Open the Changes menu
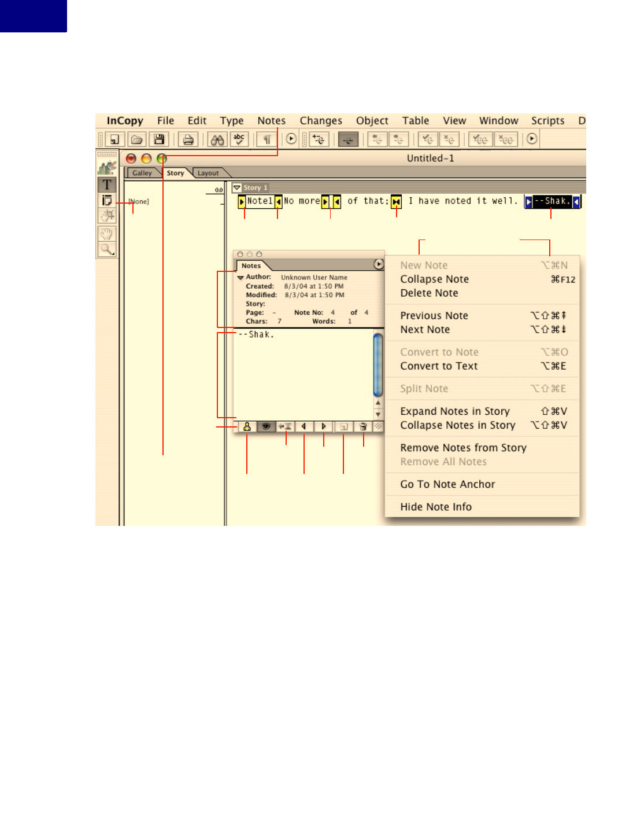Image resolution: width=644 pixels, height=818 pixels. point(321,121)
